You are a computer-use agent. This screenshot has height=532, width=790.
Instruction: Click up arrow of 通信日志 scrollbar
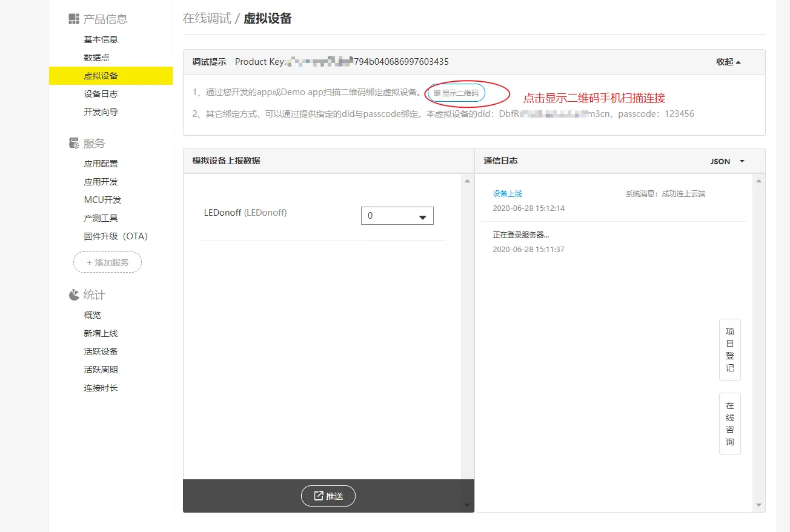(x=758, y=181)
